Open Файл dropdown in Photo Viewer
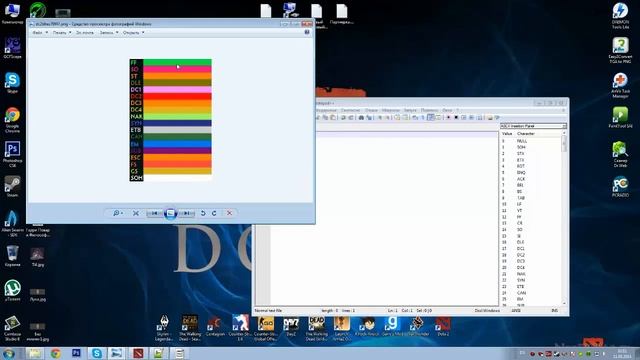Viewport: 640px width, 360px height. coord(40,32)
